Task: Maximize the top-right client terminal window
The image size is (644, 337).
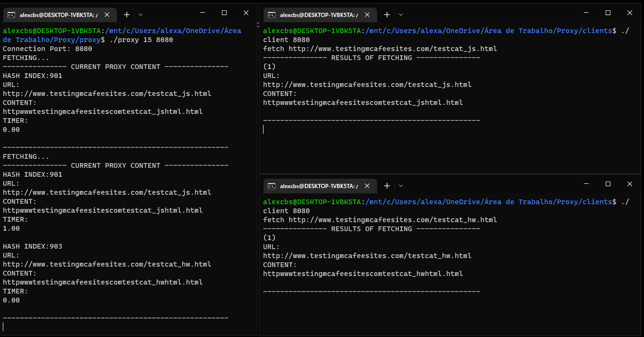Action: tap(608, 13)
